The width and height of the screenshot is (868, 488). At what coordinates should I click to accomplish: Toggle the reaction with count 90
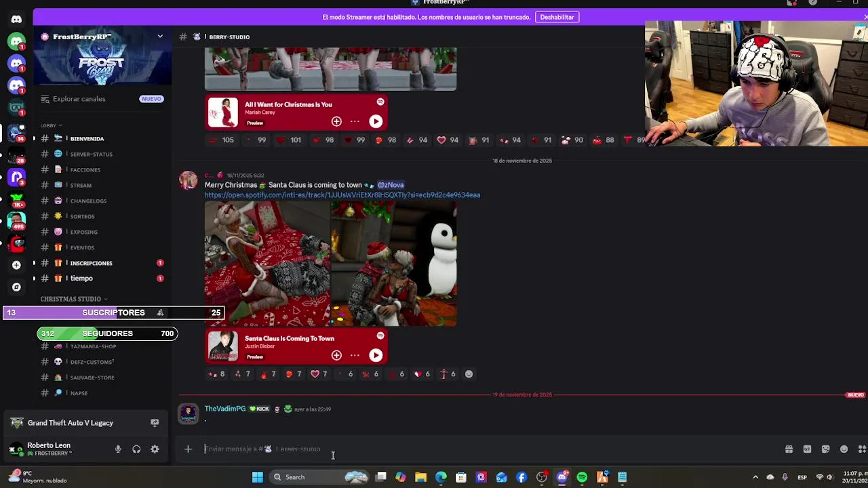[x=572, y=140]
